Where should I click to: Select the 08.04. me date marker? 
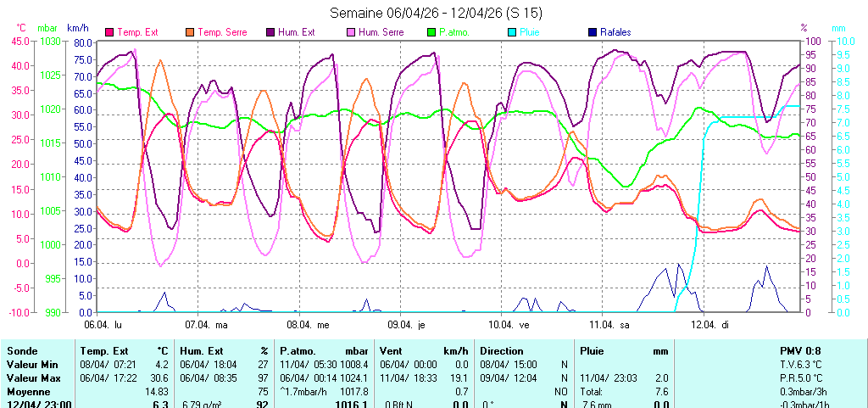pyautogui.click(x=310, y=324)
